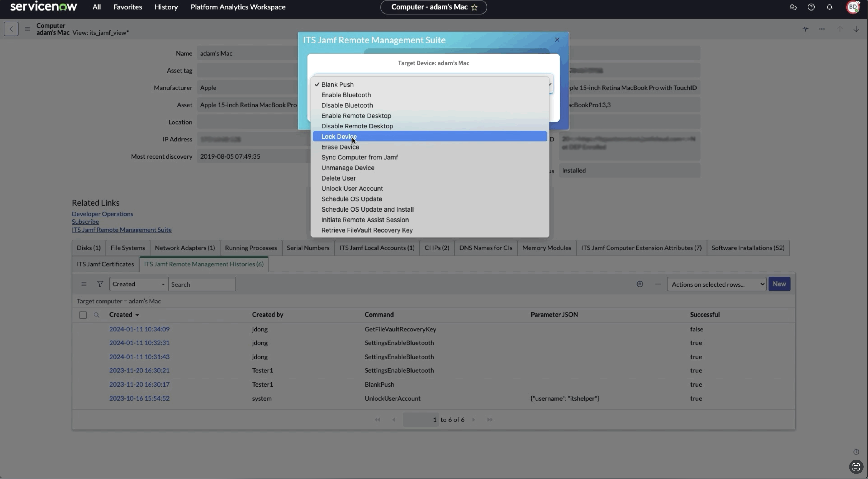Open the All navigation menu

[96, 7]
